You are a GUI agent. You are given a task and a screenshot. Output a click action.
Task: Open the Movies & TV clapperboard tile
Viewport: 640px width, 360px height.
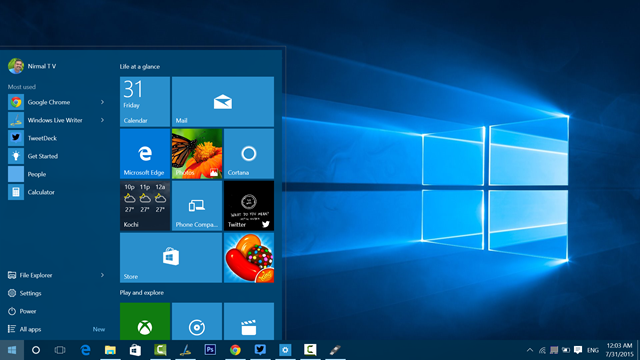click(249, 321)
